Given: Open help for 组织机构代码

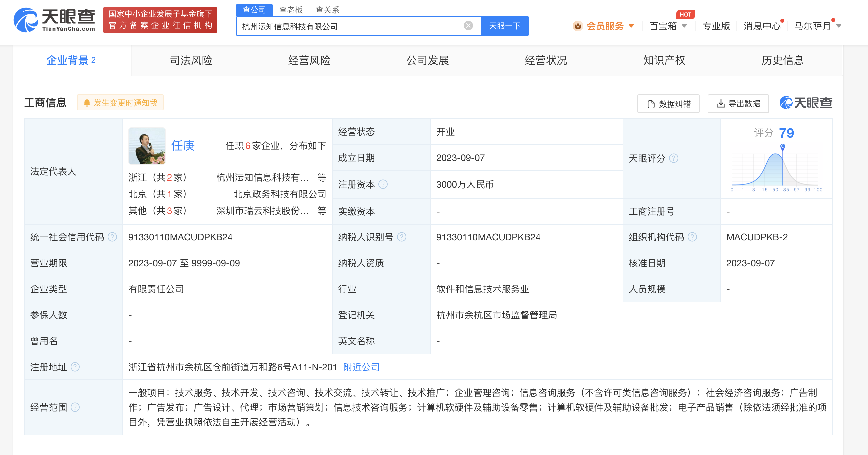Looking at the screenshot, I should click(692, 237).
